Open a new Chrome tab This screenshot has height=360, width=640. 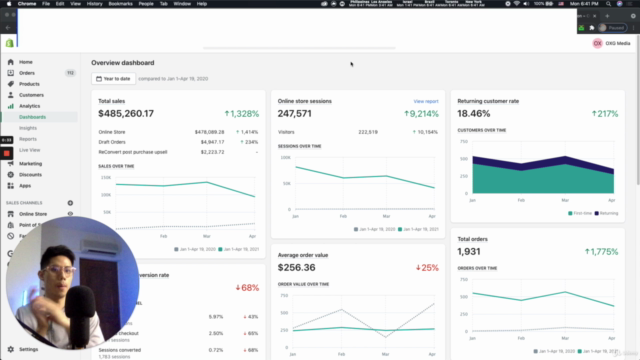(x=607, y=16)
